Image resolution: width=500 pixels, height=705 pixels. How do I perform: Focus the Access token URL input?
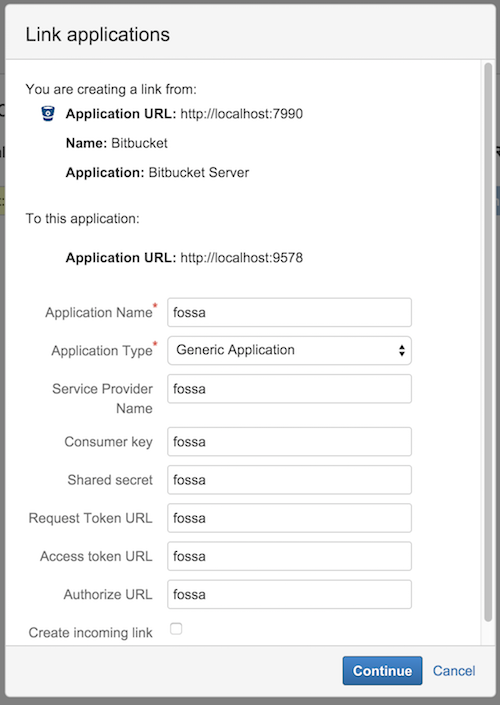[x=289, y=556]
